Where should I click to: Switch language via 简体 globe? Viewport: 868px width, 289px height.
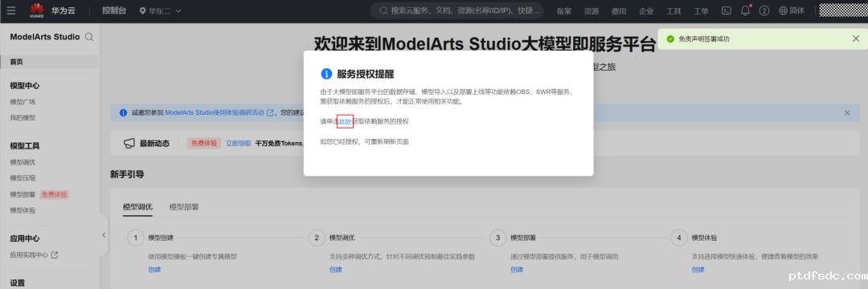pos(792,10)
